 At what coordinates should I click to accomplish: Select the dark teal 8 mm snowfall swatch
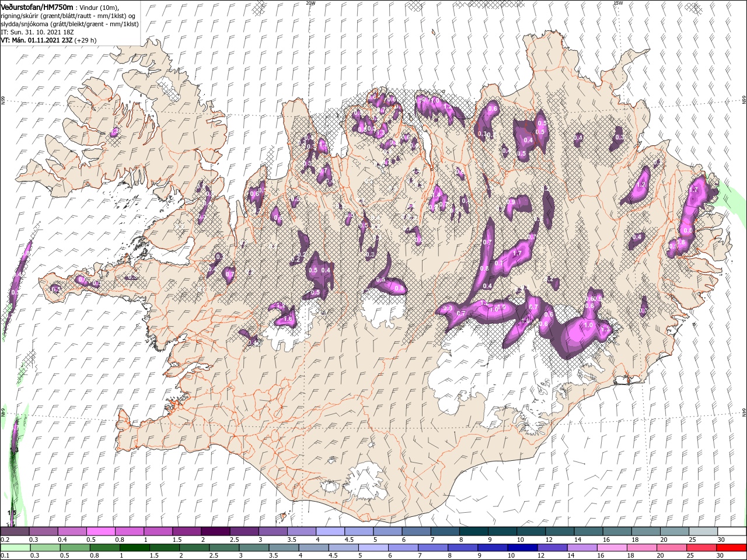coord(473,531)
